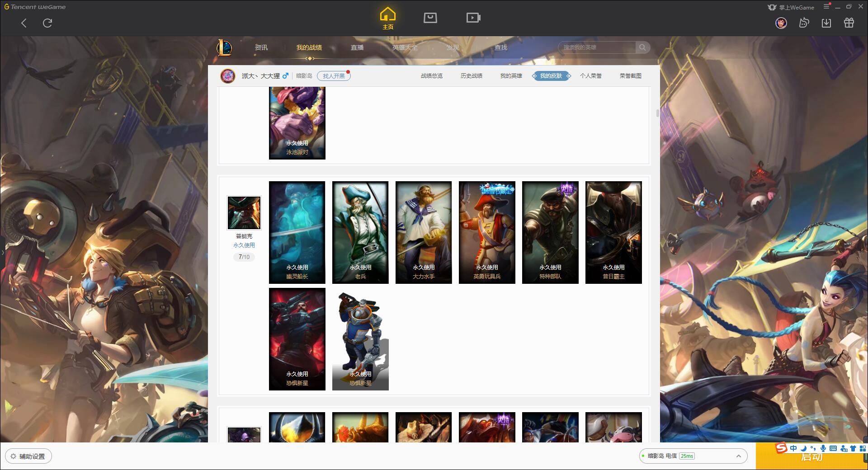Open the 发现 tab

coord(453,47)
